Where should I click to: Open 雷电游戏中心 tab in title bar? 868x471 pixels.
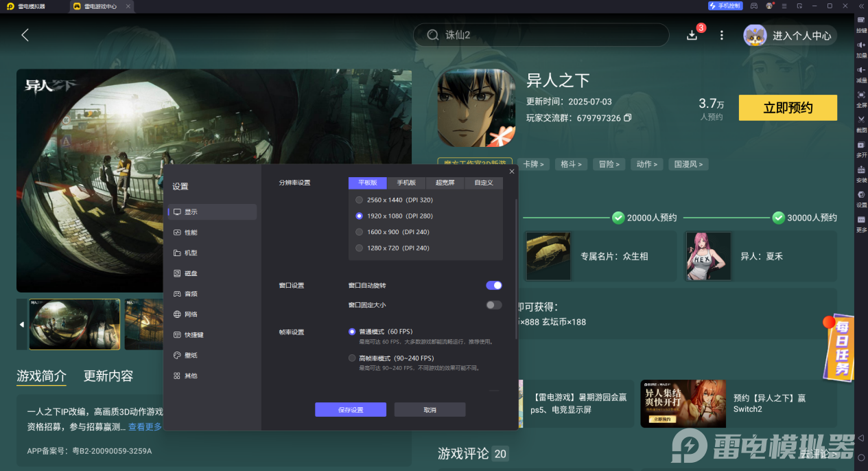101,6
